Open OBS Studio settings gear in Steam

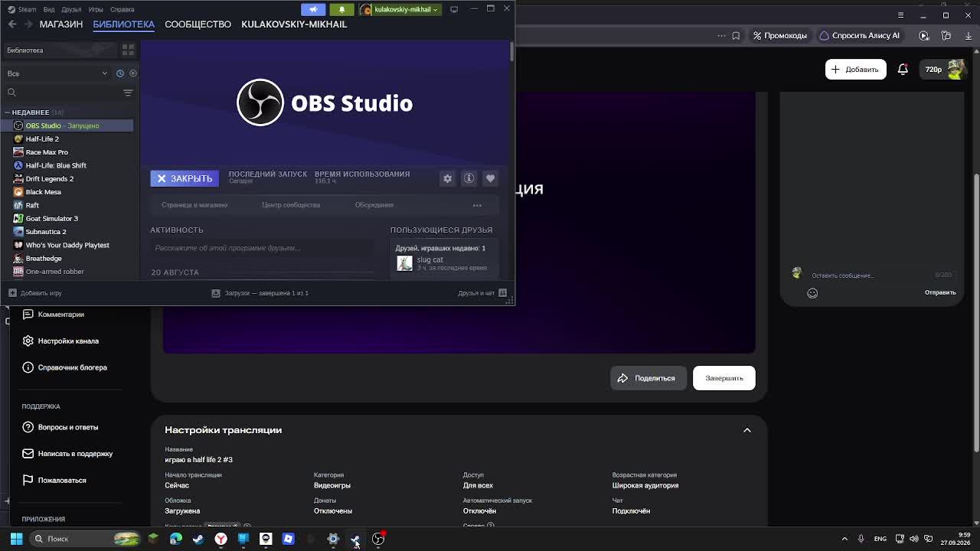point(447,178)
